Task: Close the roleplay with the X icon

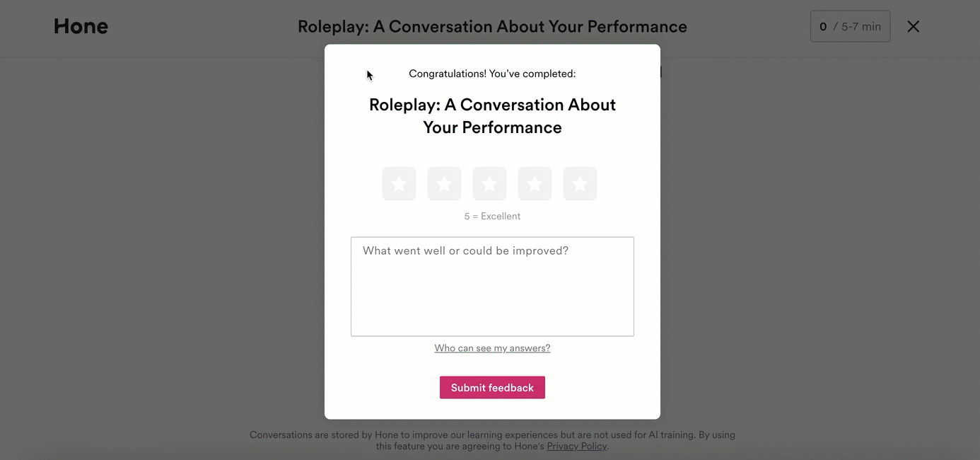Action: [x=914, y=26]
